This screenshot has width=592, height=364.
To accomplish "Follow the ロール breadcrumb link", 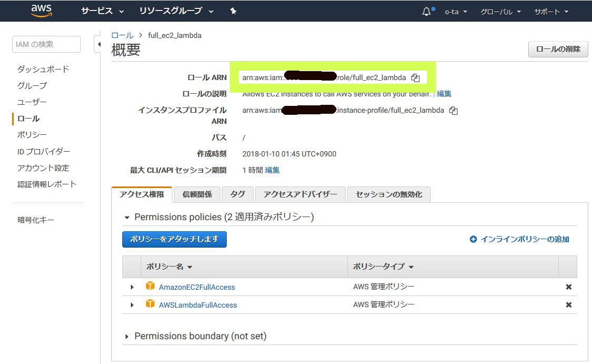I will tap(122, 35).
